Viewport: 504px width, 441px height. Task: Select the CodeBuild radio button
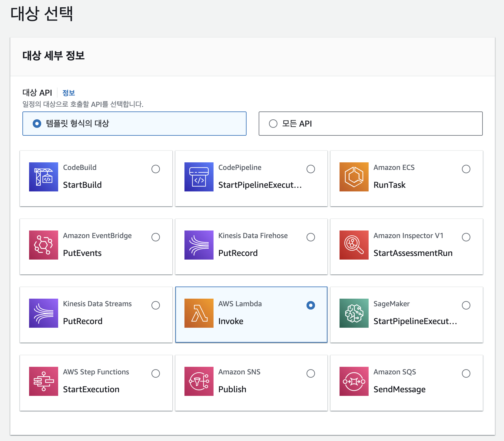click(156, 169)
